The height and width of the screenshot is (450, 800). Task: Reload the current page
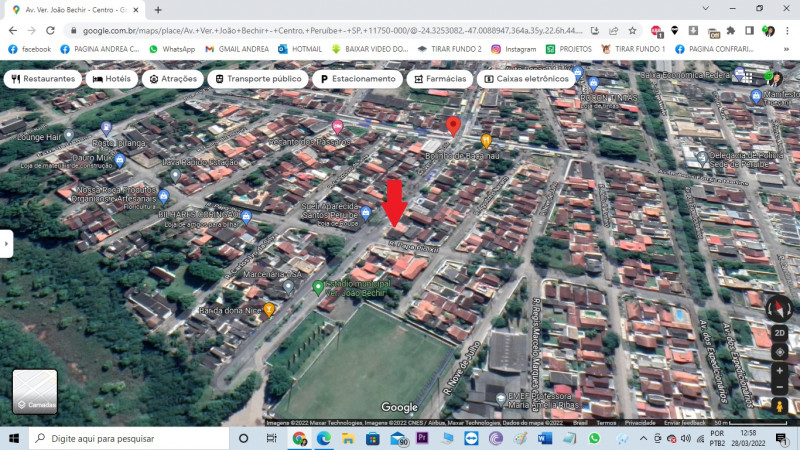coord(50,31)
